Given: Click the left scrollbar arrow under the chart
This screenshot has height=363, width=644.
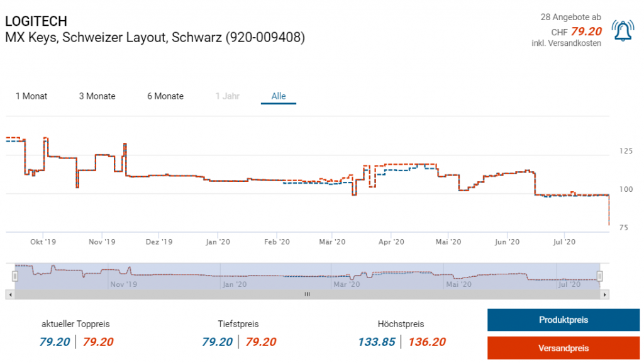Looking at the screenshot, I should [9, 294].
